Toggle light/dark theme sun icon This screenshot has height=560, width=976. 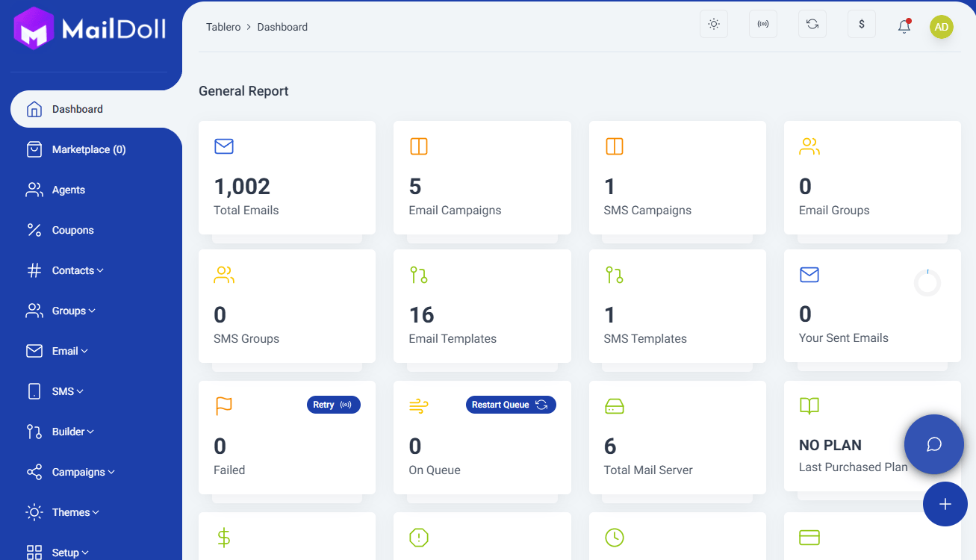click(x=714, y=24)
